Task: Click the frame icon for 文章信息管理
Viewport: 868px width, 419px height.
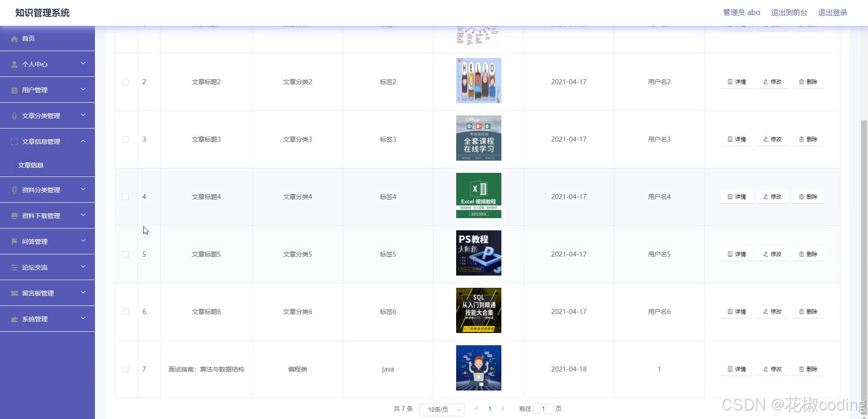Action: coord(14,142)
